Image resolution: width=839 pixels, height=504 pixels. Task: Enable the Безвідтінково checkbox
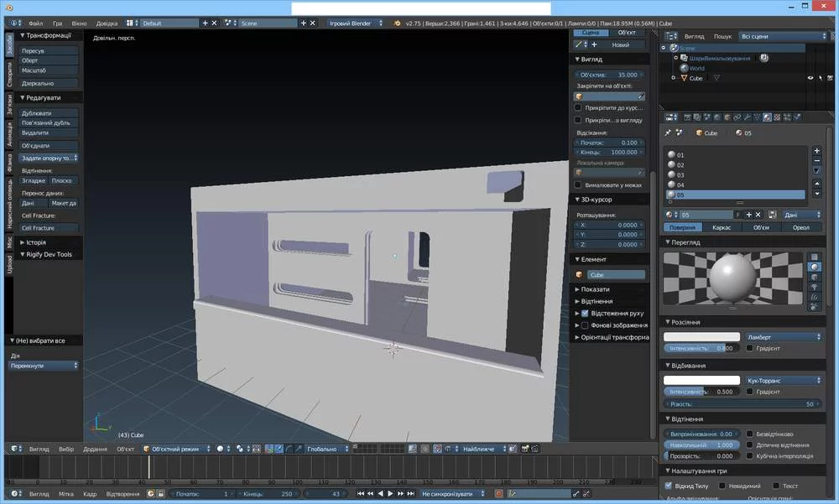tap(749, 434)
